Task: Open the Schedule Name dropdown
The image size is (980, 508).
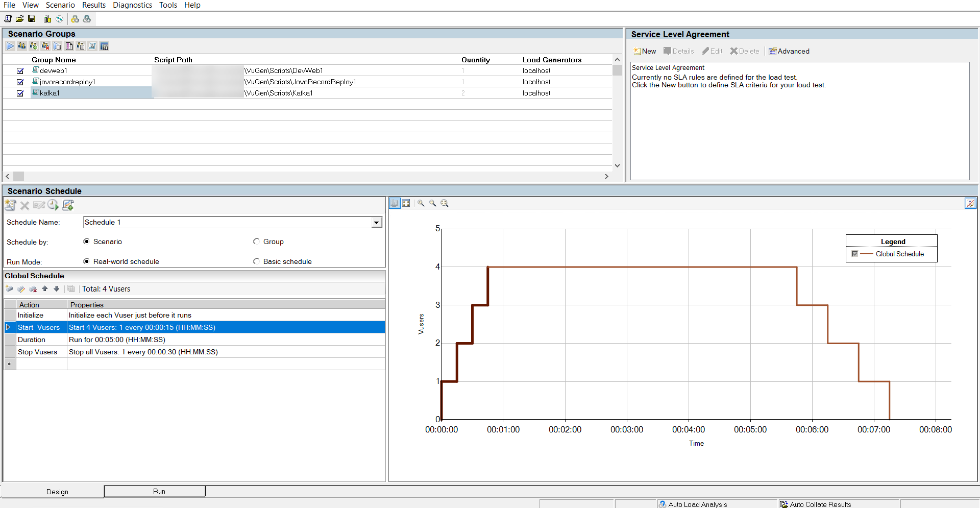Action: (x=376, y=223)
